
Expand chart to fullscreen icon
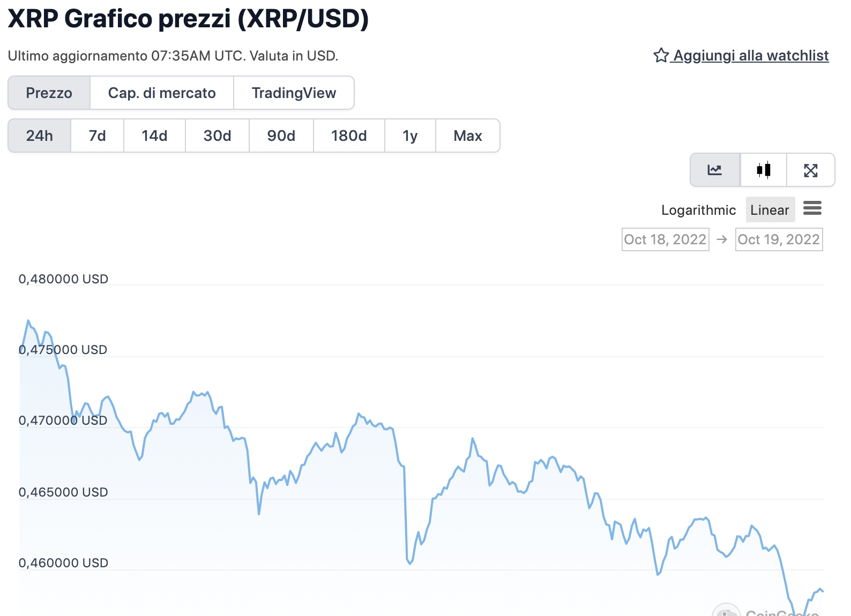click(x=811, y=170)
